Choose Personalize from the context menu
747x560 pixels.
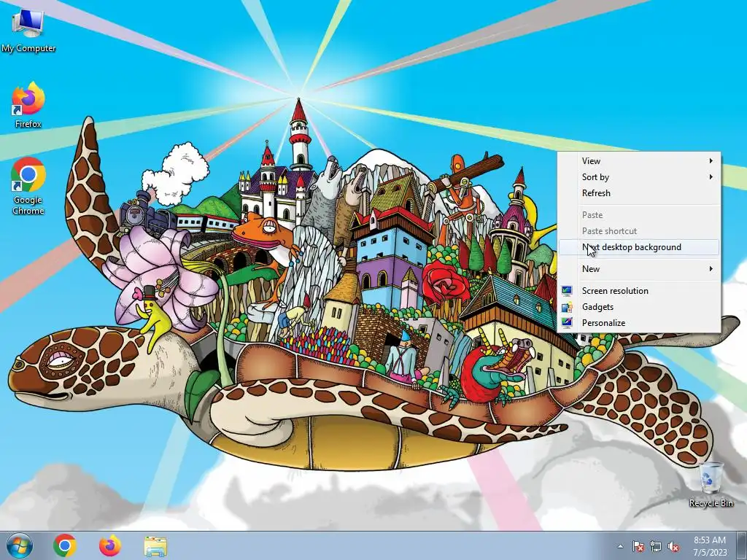(638, 323)
